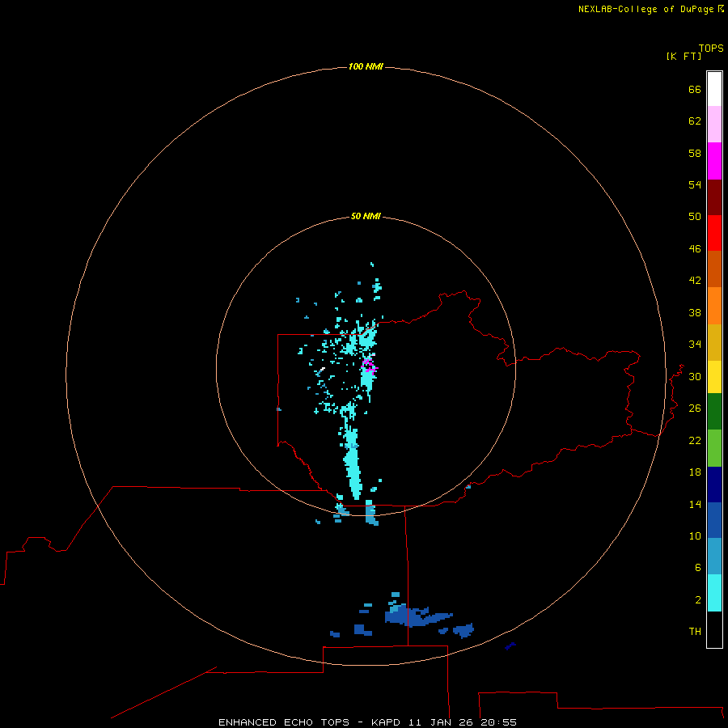This screenshot has width=728, height=728.
Task: Click the cyan swatch near 2
Action: coord(714,592)
